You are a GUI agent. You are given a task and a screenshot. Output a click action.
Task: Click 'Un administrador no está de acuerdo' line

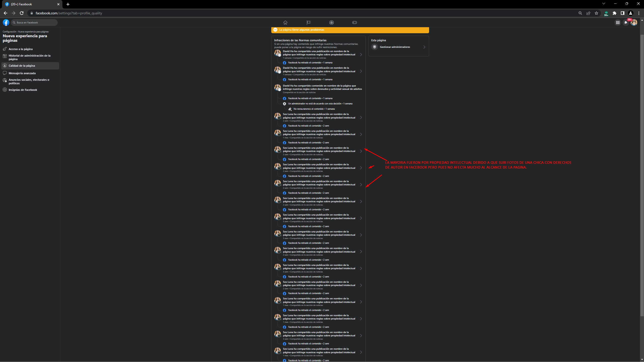click(x=320, y=104)
